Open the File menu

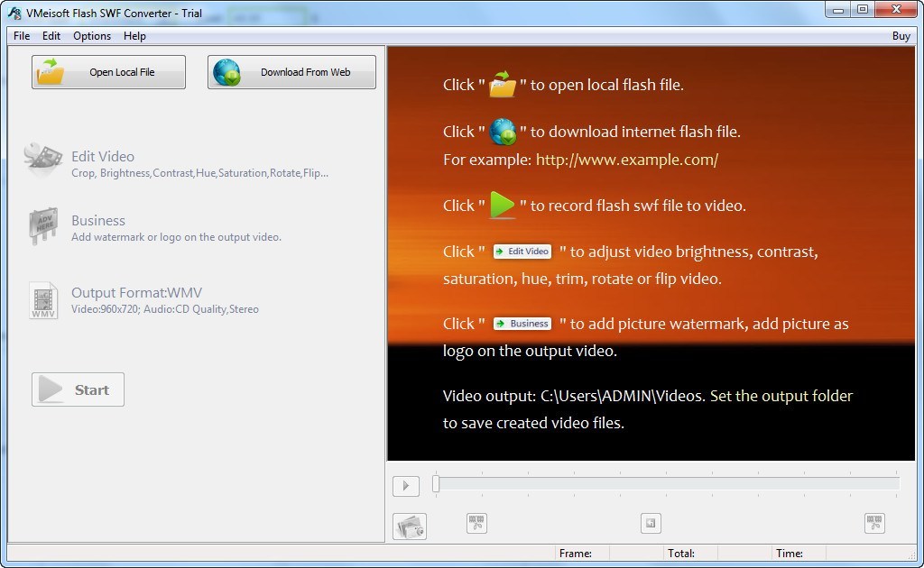[x=22, y=36]
